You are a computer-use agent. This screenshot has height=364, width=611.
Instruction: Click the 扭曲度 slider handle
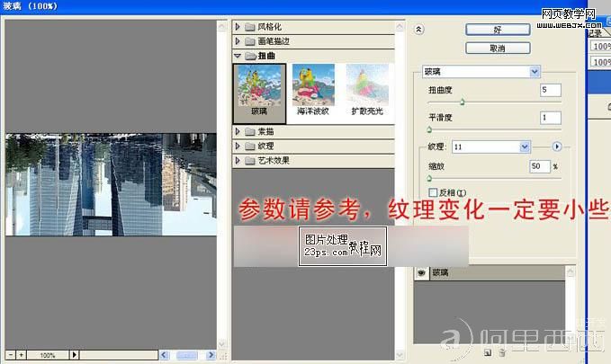click(463, 104)
